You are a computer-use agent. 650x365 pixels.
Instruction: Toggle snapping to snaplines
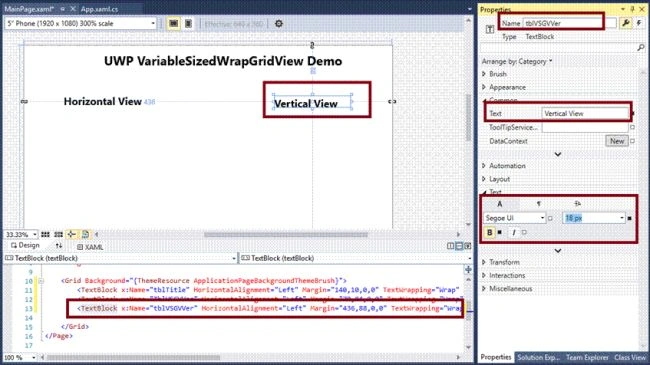[71, 235]
